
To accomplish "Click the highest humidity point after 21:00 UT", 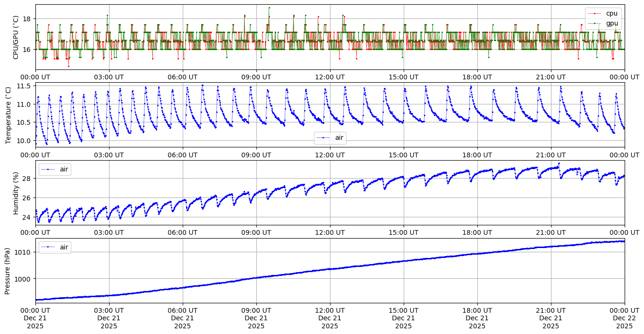I will 559,163.
